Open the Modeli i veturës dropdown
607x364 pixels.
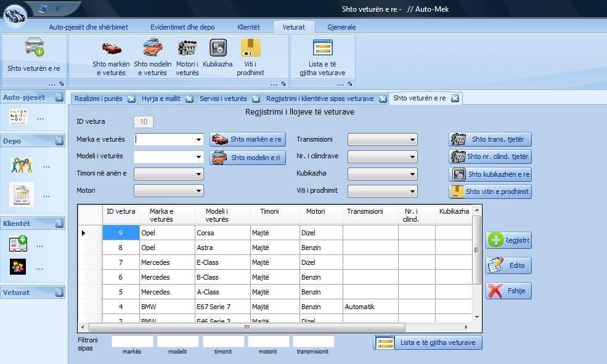[x=198, y=157]
